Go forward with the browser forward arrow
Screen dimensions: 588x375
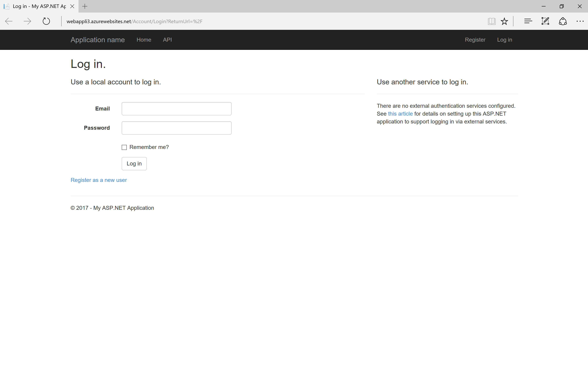[27, 21]
